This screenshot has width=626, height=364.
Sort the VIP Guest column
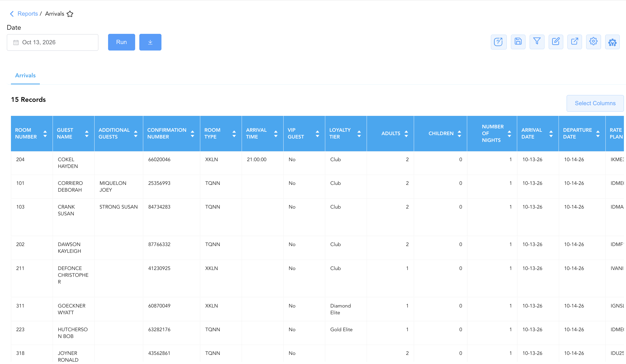click(317, 134)
